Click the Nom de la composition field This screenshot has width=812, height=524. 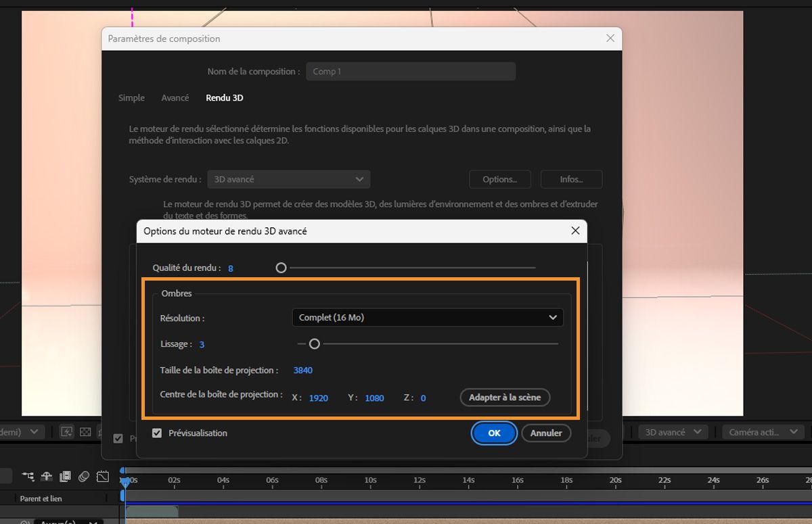[x=411, y=71]
